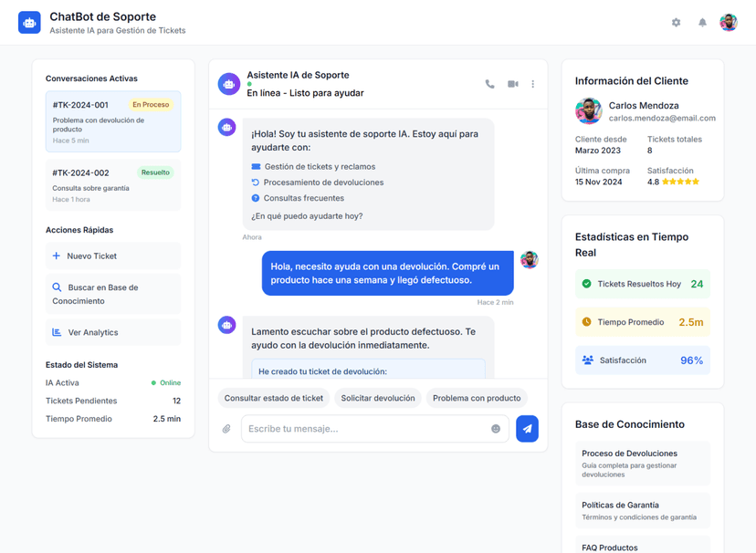Viewport: 756px width, 553px height.
Task: Click the green checkmark icon for resolved tickets
Action: [586, 284]
